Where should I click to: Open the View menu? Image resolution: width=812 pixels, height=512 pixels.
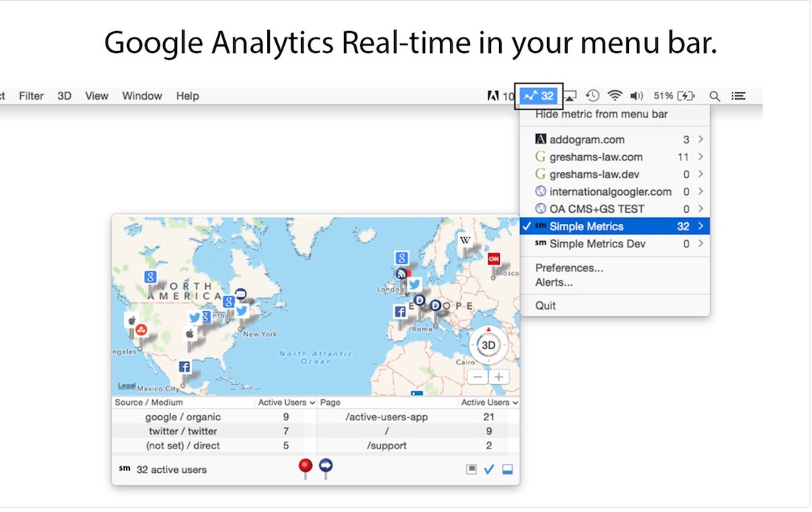pyautogui.click(x=97, y=96)
